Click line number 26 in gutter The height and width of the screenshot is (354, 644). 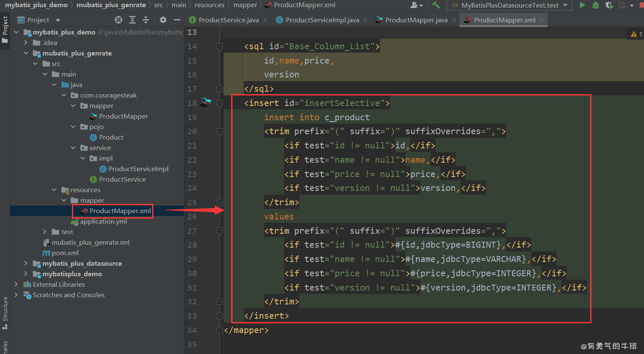(192, 217)
